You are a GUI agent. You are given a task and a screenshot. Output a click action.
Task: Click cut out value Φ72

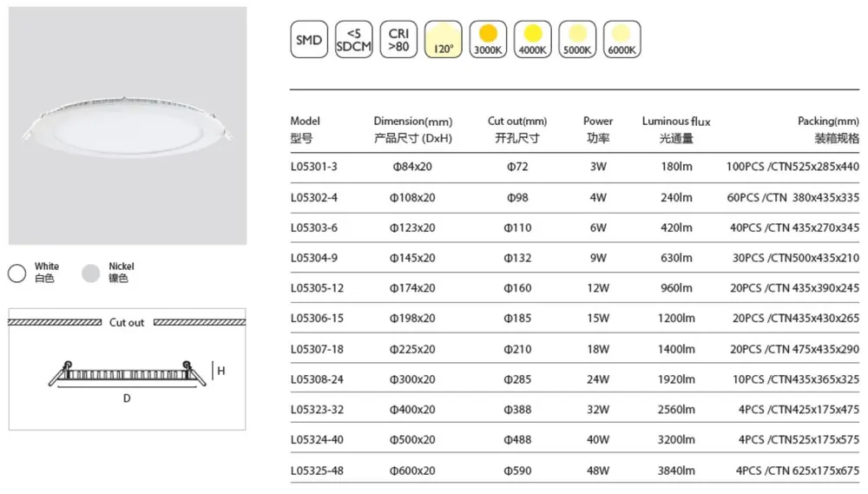click(517, 167)
